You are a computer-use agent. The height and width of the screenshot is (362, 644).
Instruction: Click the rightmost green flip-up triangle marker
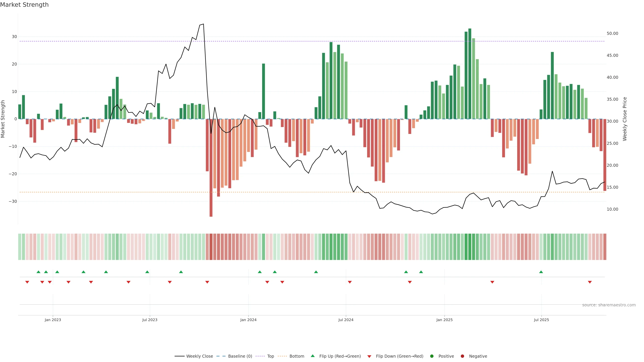pos(541,272)
